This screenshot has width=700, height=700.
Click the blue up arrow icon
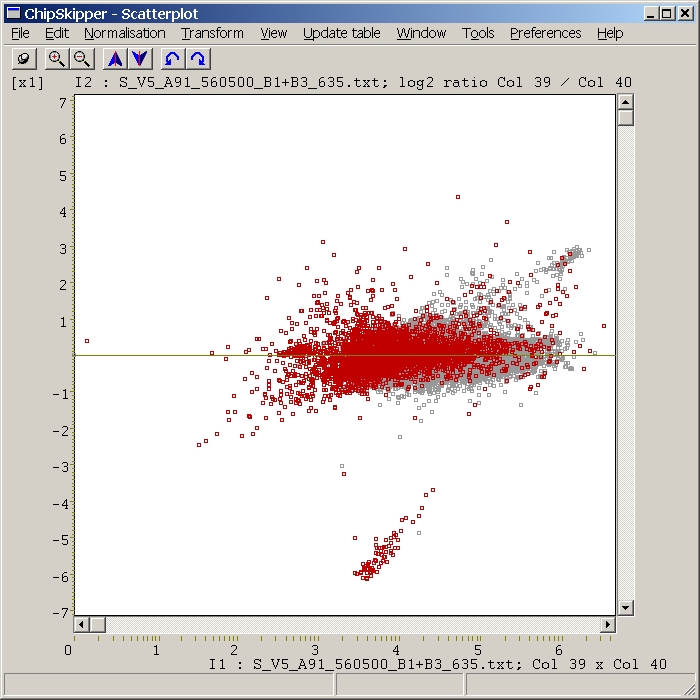point(115,59)
